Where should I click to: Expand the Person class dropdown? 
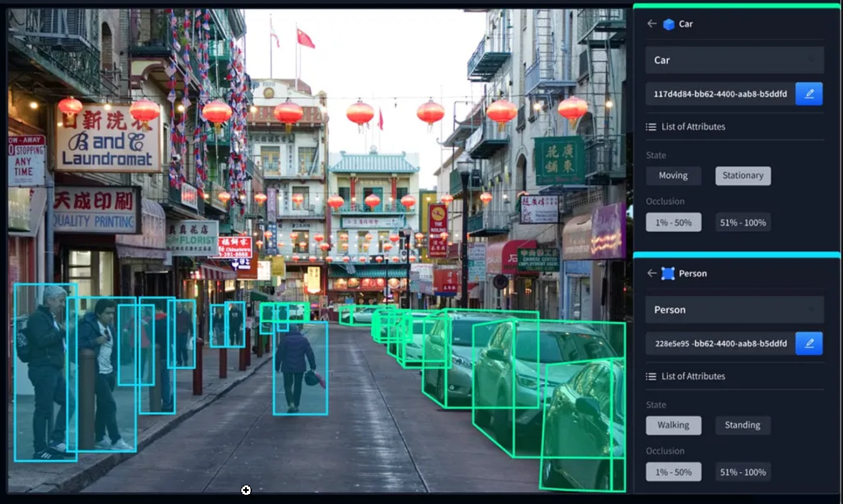pyautogui.click(x=734, y=310)
